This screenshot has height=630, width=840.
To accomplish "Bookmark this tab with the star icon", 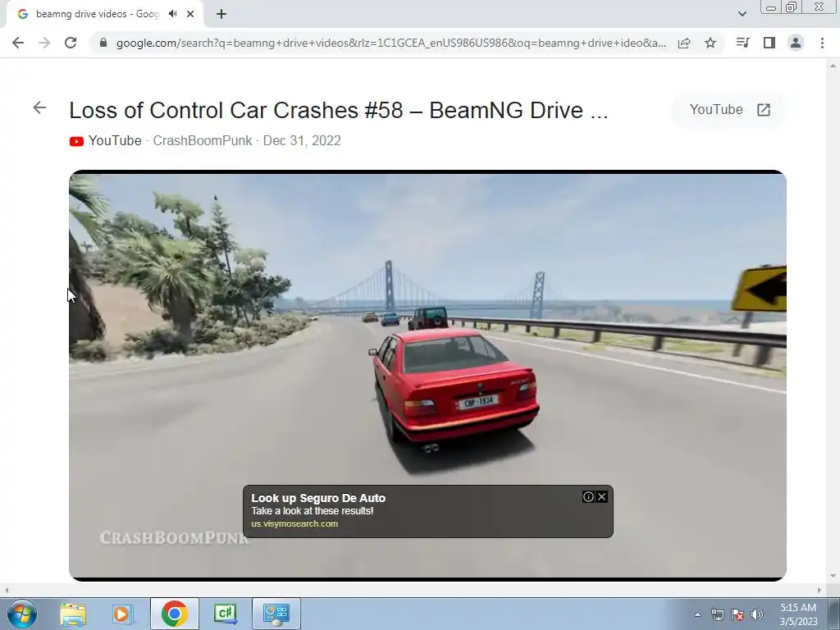I will 710,43.
